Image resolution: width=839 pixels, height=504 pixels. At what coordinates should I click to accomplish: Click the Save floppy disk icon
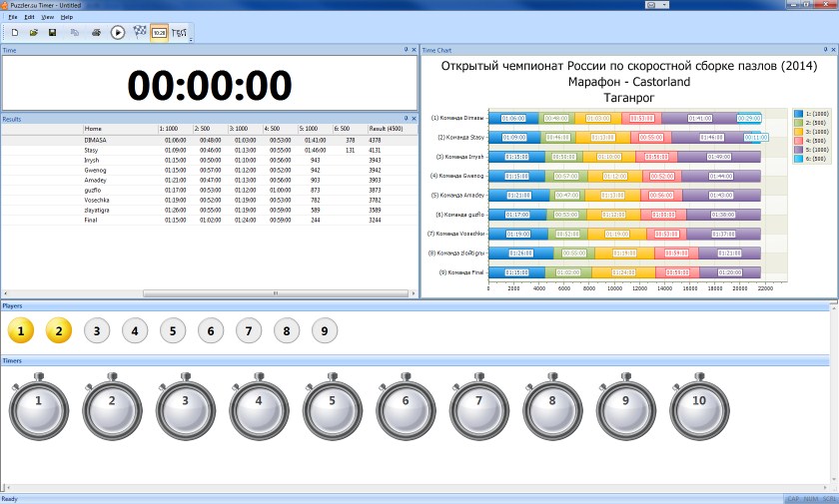(x=52, y=32)
